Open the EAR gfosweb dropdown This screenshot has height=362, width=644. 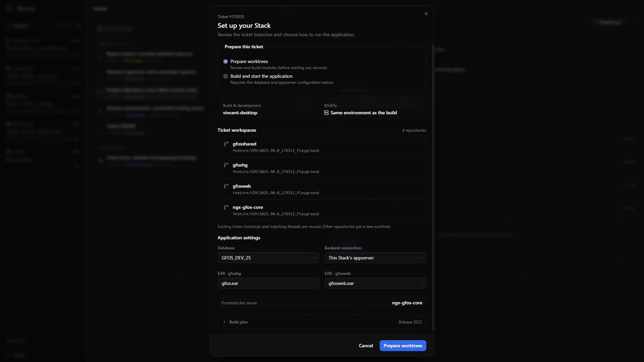click(375, 283)
